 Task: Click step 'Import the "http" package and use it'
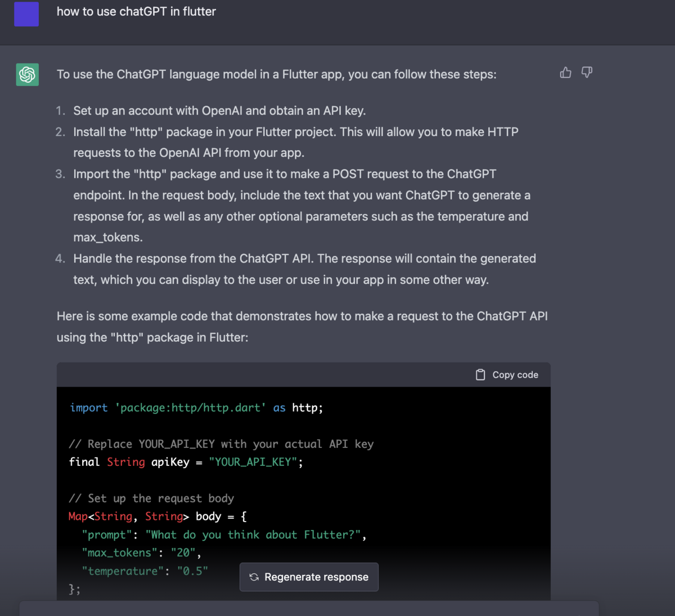[301, 206]
